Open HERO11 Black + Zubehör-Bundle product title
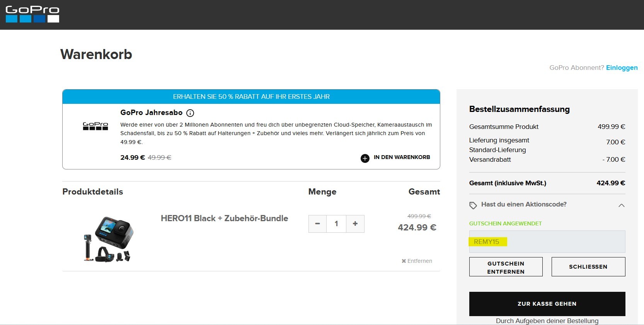The image size is (644, 325). 224,218
